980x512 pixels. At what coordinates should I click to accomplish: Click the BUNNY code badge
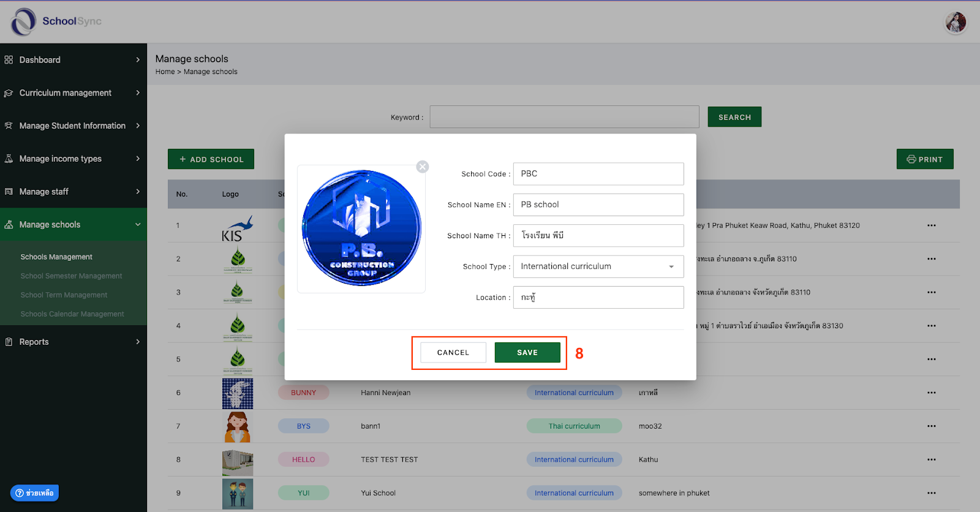tap(304, 393)
